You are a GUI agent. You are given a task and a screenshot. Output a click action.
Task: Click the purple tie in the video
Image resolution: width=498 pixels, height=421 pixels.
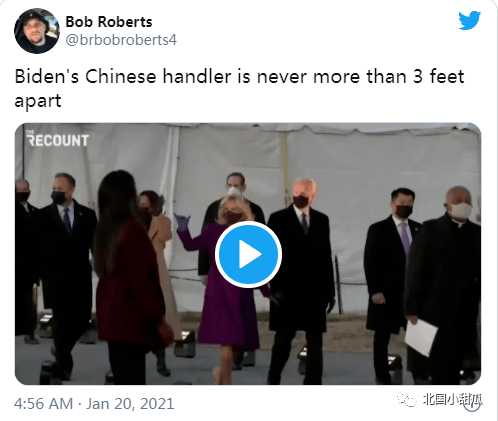click(405, 238)
